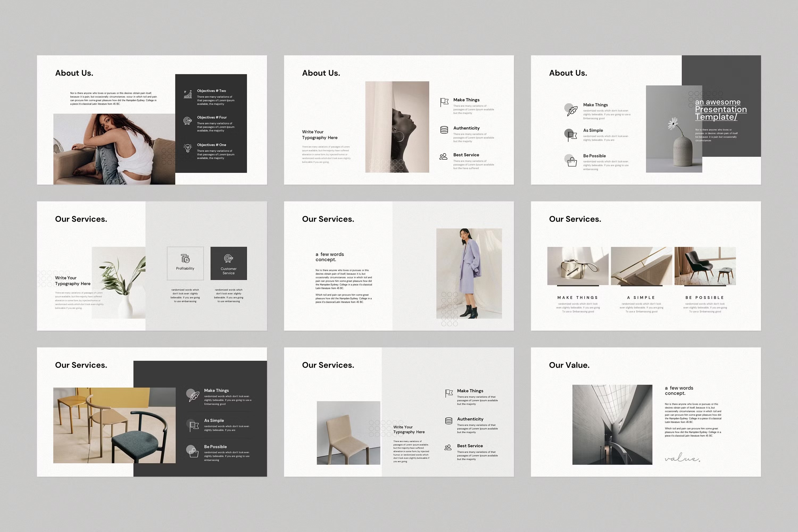Click the underlined 'an awesome Presentation Template/' heading
This screenshot has height=532, width=798.
pyautogui.click(x=721, y=109)
